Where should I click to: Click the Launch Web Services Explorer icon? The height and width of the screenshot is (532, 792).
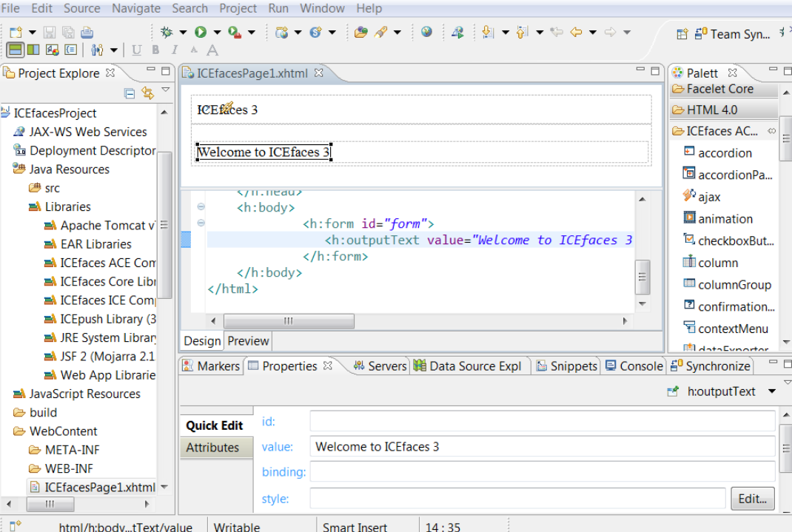click(457, 33)
